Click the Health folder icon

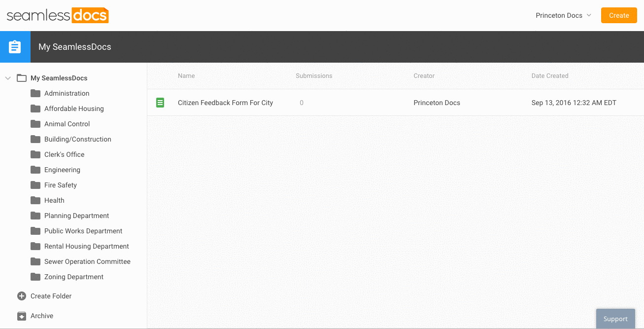35,200
